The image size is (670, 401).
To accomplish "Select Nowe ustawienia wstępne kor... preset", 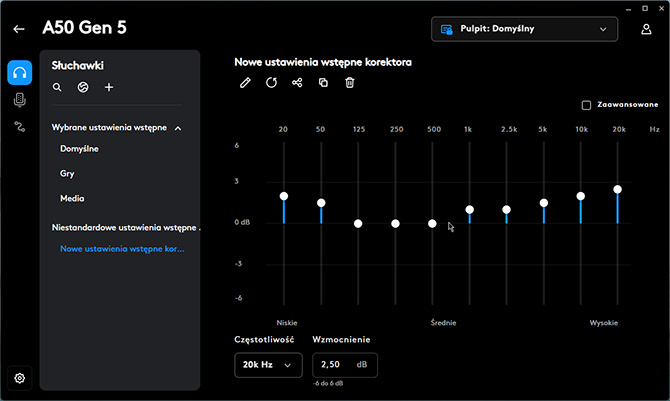I will click(x=122, y=249).
